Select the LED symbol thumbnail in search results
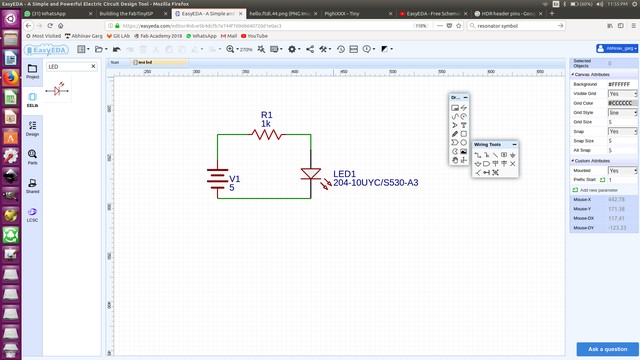This screenshot has width=640, height=360. pos(58,90)
